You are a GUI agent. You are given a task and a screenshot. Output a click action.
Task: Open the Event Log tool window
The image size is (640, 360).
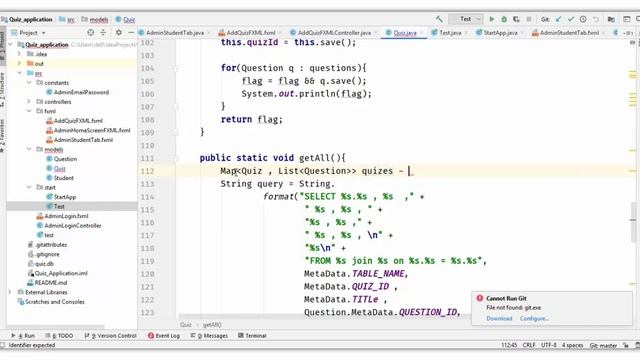coord(164,336)
